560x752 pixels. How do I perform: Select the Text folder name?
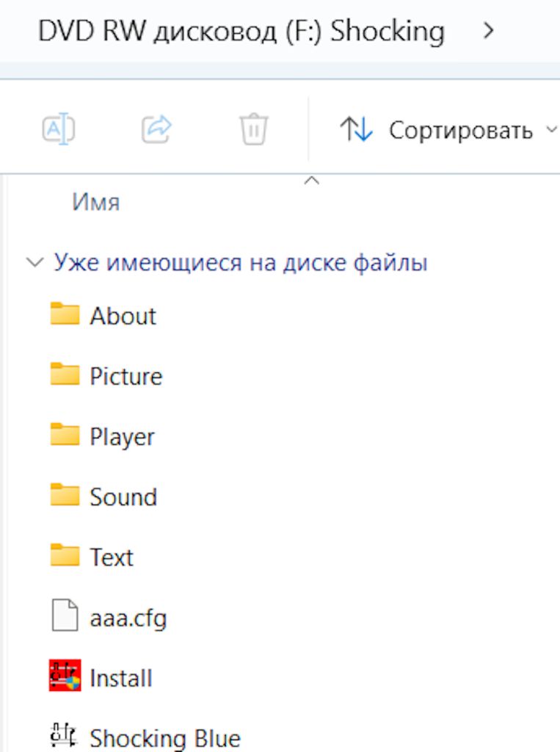tap(112, 557)
